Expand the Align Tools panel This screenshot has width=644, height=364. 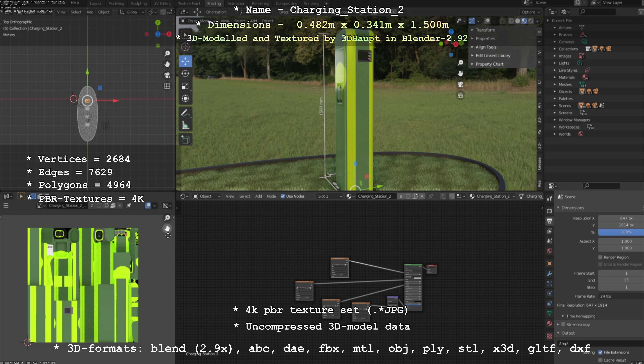486,47
